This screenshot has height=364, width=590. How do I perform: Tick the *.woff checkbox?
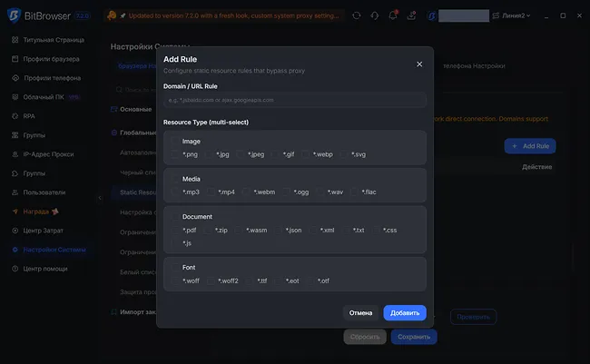(x=175, y=280)
